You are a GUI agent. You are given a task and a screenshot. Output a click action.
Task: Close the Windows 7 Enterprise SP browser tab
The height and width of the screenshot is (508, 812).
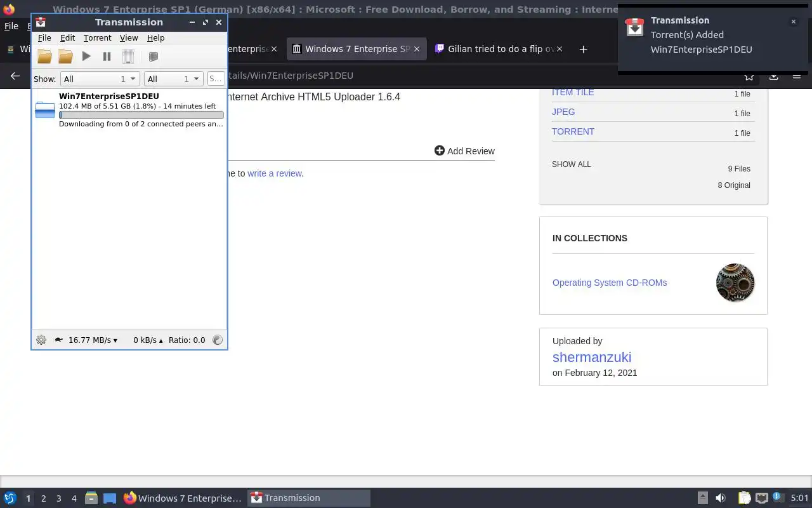[x=417, y=49]
